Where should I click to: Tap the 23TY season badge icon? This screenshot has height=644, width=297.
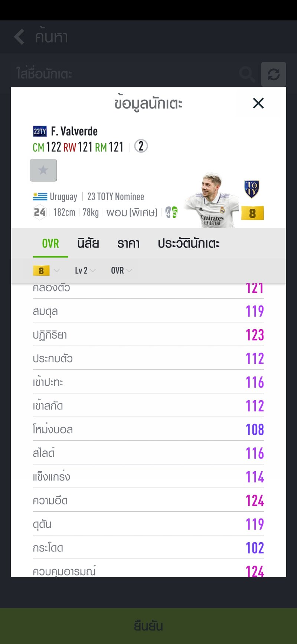[40, 131]
